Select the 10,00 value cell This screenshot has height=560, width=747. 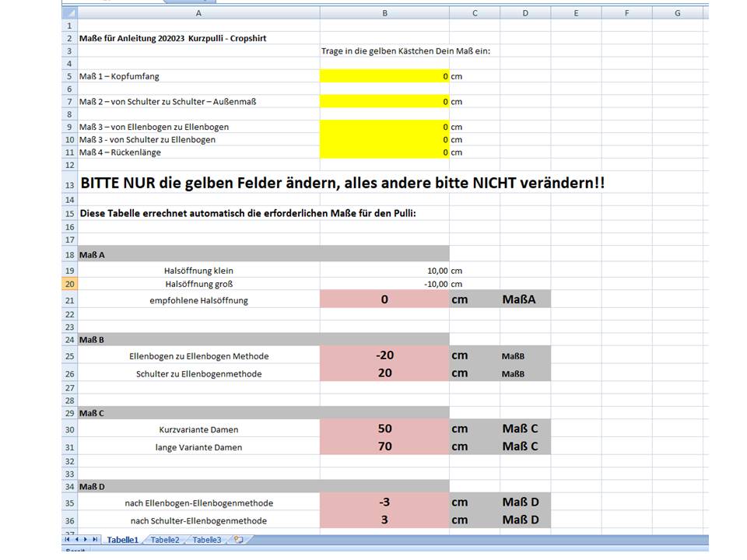pyautogui.click(x=384, y=271)
